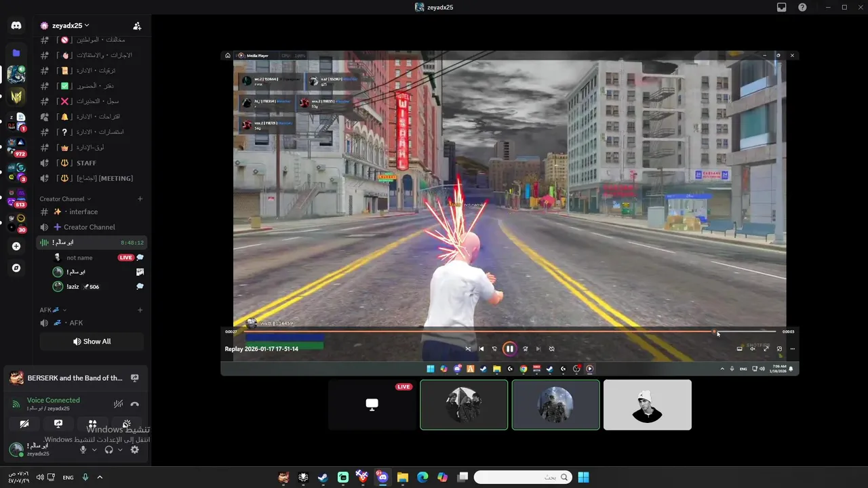Image resolution: width=868 pixels, height=488 pixels.
Task: Click Voice Connected signal strength icon
Action: point(16,404)
